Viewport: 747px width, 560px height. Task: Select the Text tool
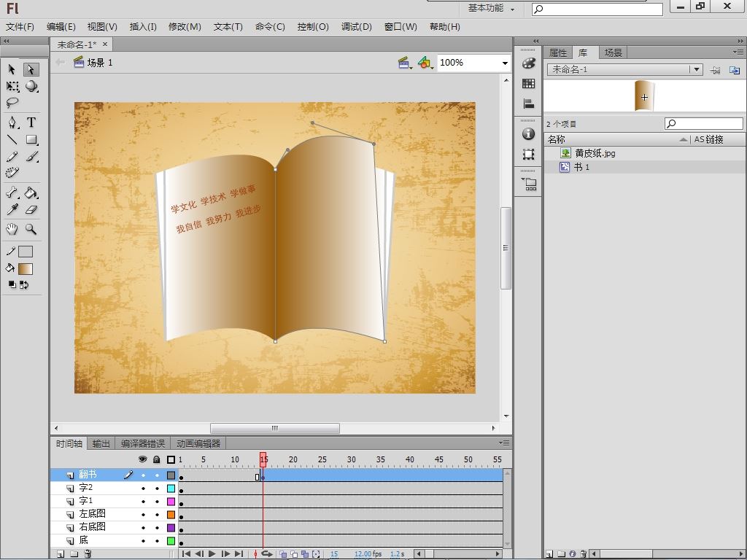pyautogui.click(x=31, y=122)
